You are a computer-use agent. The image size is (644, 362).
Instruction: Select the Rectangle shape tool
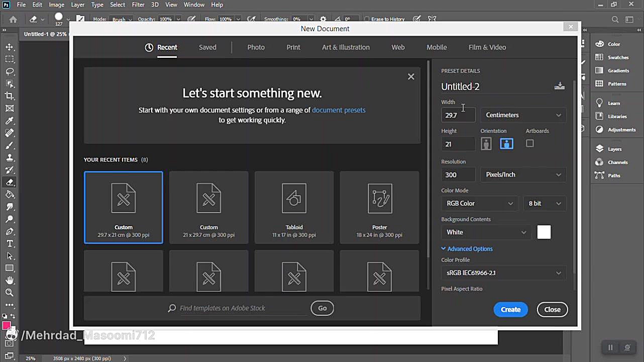pos(10,268)
